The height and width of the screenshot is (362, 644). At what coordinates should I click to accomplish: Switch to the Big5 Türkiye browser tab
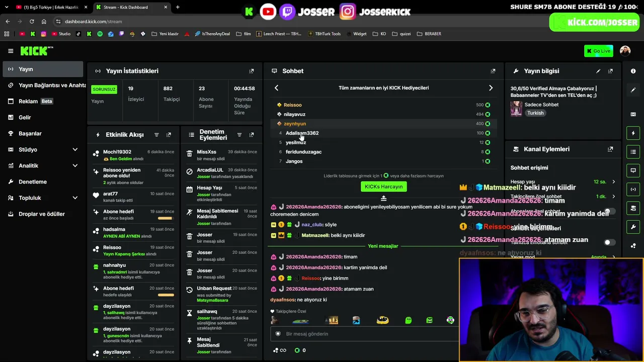(51, 7)
